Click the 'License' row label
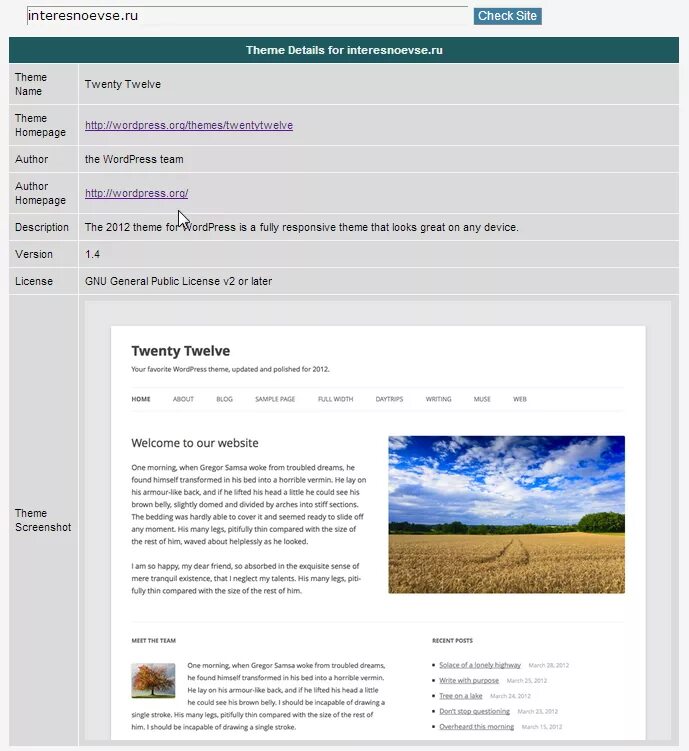 pos(34,281)
